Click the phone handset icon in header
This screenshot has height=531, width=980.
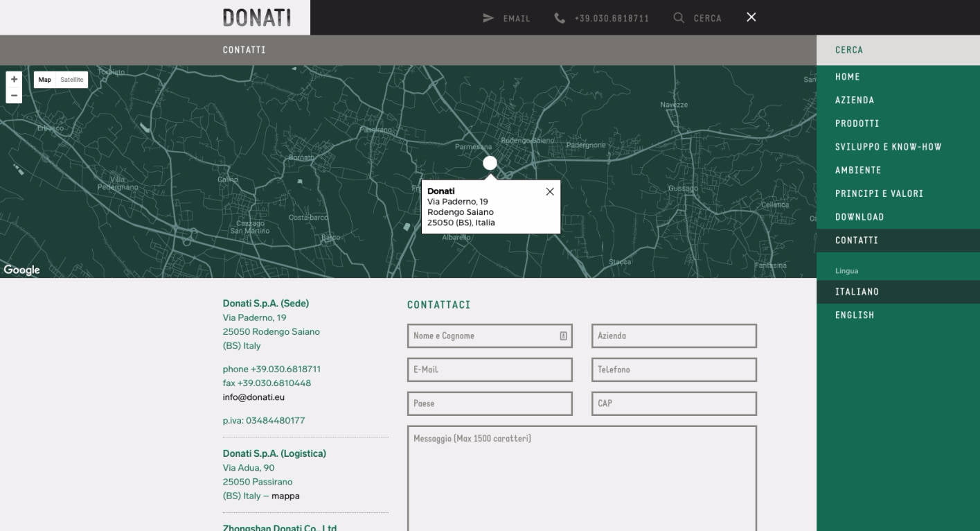pyautogui.click(x=560, y=18)
